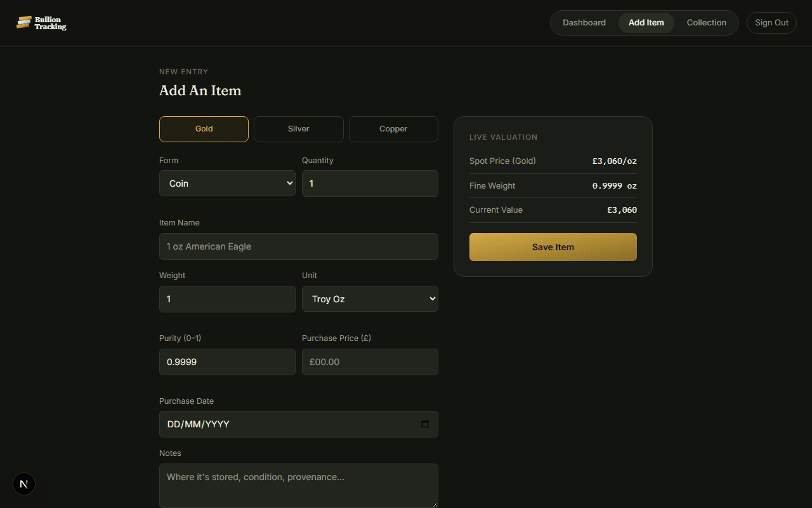This screenshot has width=812, height=508.
Task: Click the Purchase Price input field
Action: [370, 362]
